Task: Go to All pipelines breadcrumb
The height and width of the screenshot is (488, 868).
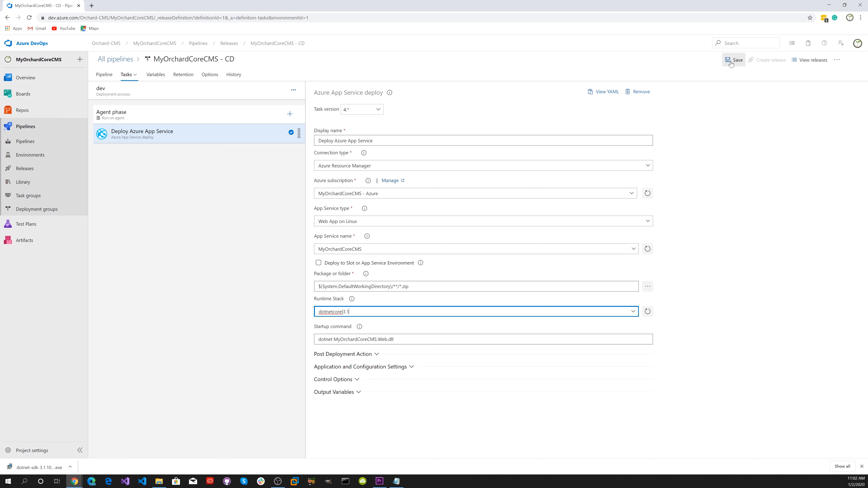Action: click(x=115, y=59)
